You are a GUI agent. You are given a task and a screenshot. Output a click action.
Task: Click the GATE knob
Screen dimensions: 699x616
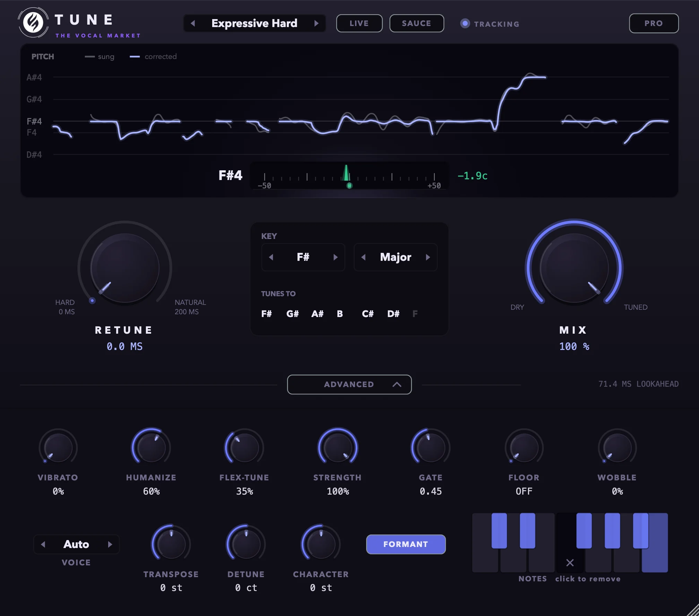pos(431,448)
